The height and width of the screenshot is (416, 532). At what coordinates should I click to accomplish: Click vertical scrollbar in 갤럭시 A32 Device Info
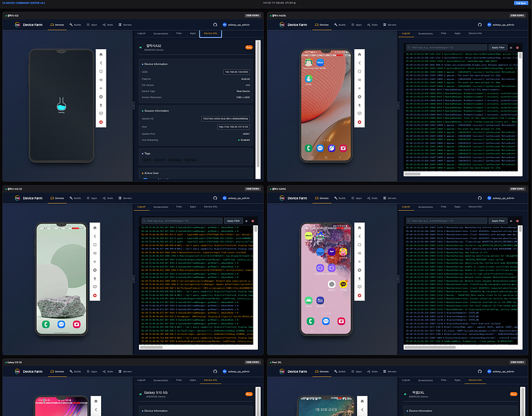(258, 104)
